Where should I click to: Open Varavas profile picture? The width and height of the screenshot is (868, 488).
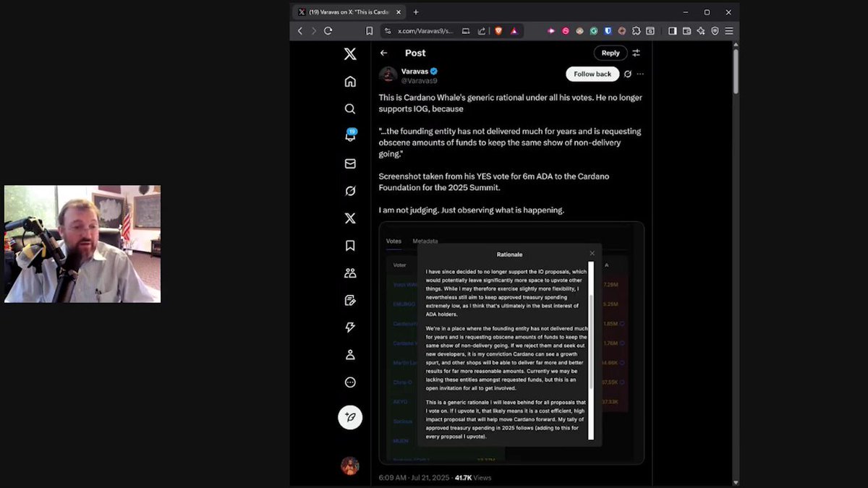coord(388,75)
